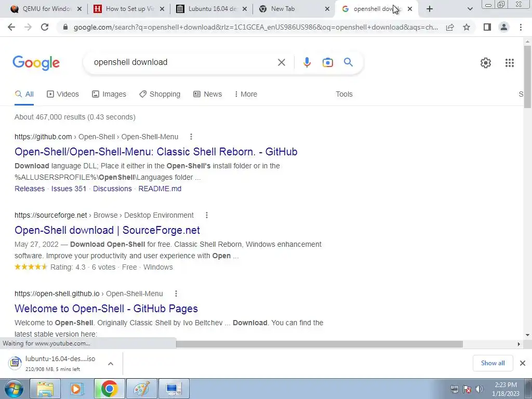This screenshot has height=399, width=532.
Task: Open the Windows Start menu orb
Action: coord(14,389)
